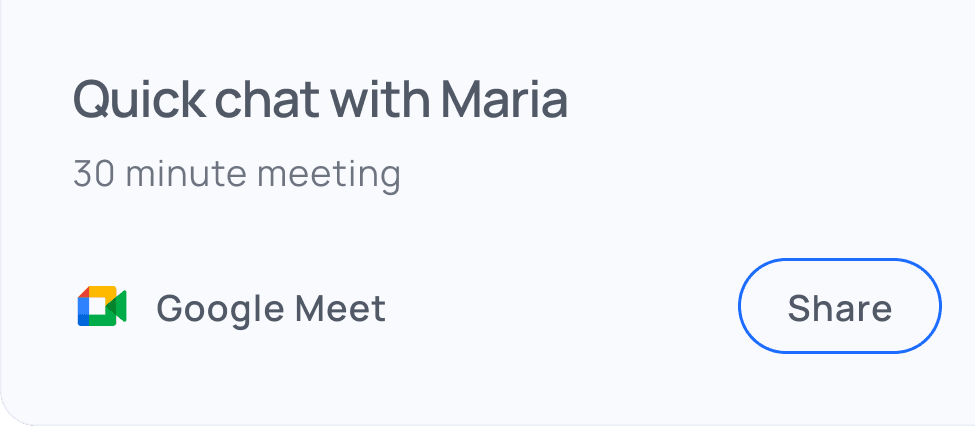This screenshot has width=975, height=426.
Task: Select the multicolored Meet logo
Action: click(101, 307)
